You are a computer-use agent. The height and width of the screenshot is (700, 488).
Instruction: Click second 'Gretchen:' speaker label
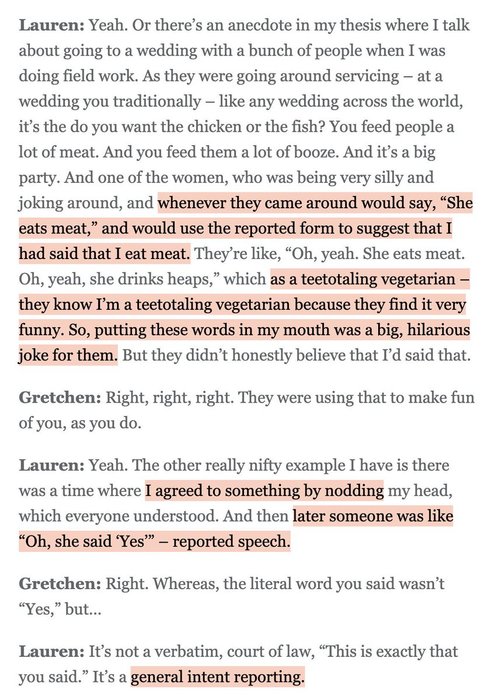(60, 583)
